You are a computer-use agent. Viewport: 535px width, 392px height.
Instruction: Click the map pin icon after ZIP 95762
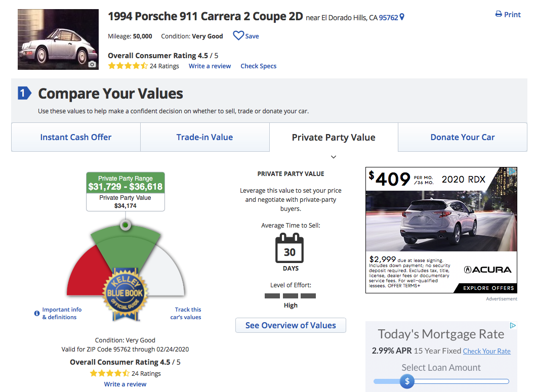(402, 17)
